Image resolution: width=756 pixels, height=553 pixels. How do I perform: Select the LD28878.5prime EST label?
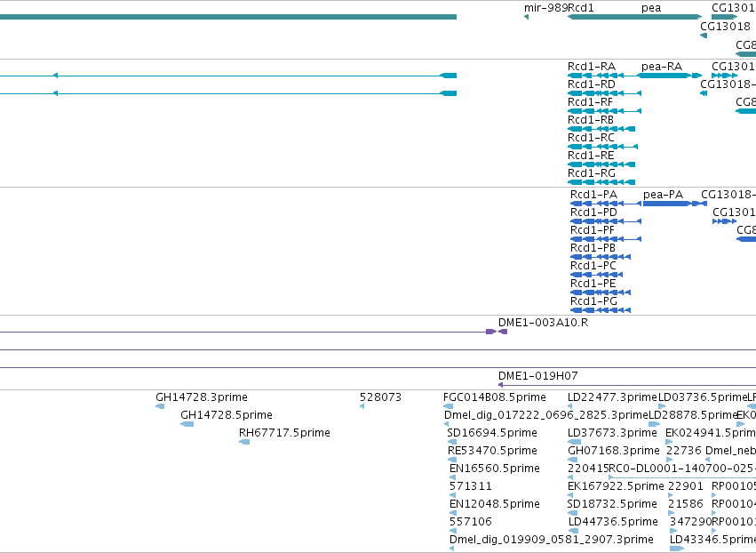point(693,415)
